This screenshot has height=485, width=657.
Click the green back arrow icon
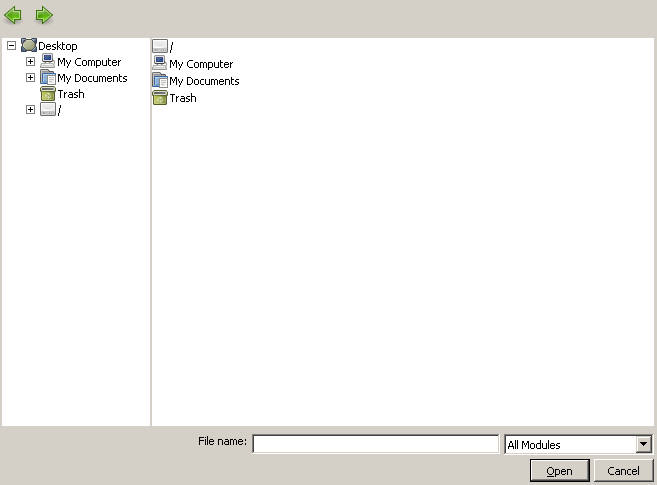(x=13, y=15)
